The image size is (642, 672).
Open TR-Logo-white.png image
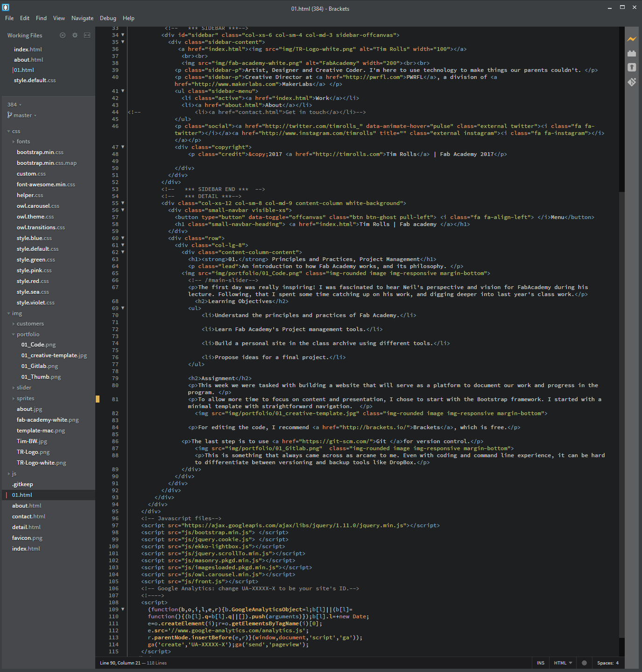[42, 463]
